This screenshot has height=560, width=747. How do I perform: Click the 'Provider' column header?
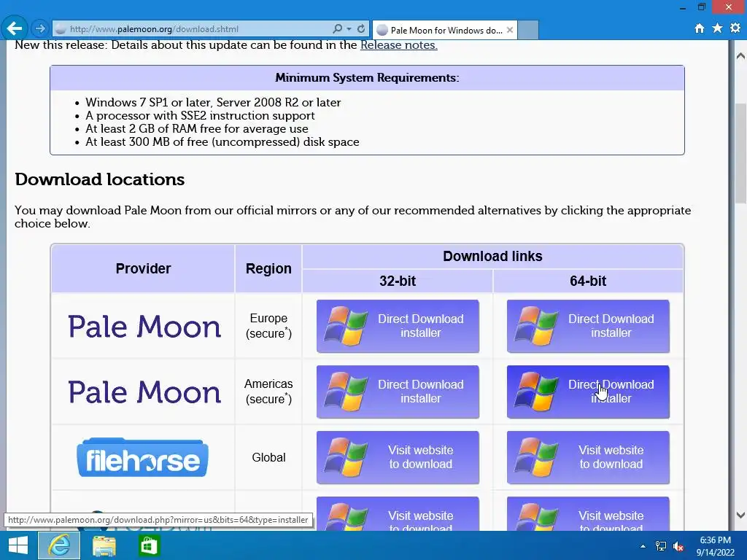pyautogui.click(x=143, y=268)
